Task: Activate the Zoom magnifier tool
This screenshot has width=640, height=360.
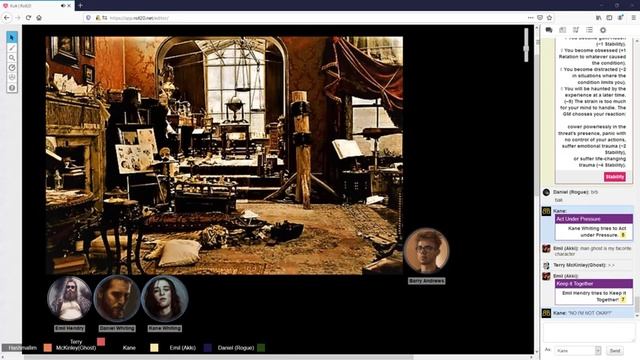Action: click(12, 58)
